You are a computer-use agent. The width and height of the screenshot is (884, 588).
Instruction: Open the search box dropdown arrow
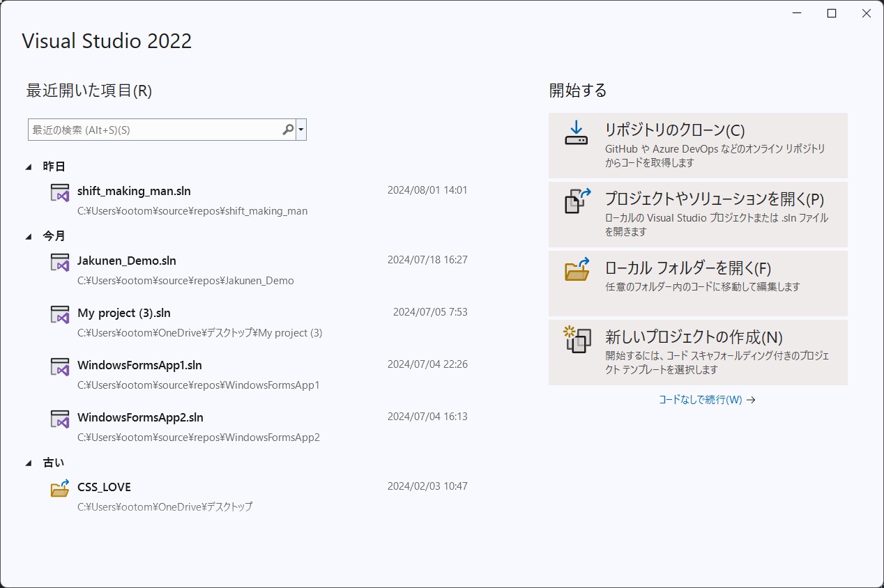pos(301,130)
